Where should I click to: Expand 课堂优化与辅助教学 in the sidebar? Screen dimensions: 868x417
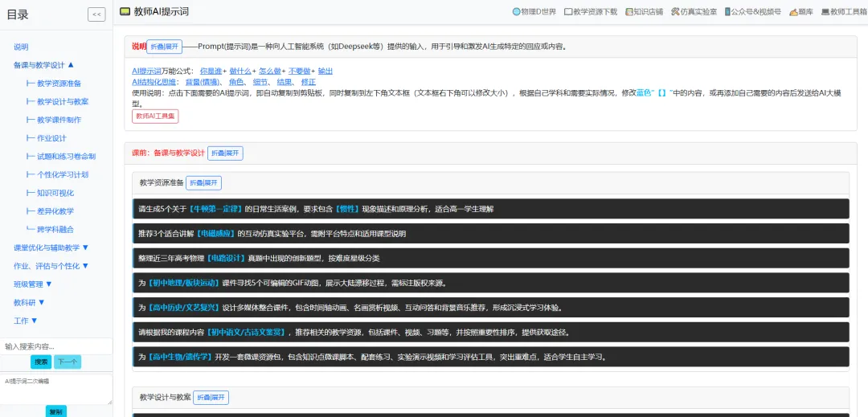point(51,247)
